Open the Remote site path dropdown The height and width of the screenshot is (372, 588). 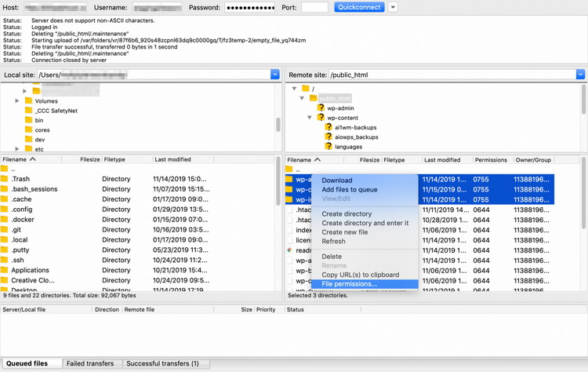click(x=580, y=75)
